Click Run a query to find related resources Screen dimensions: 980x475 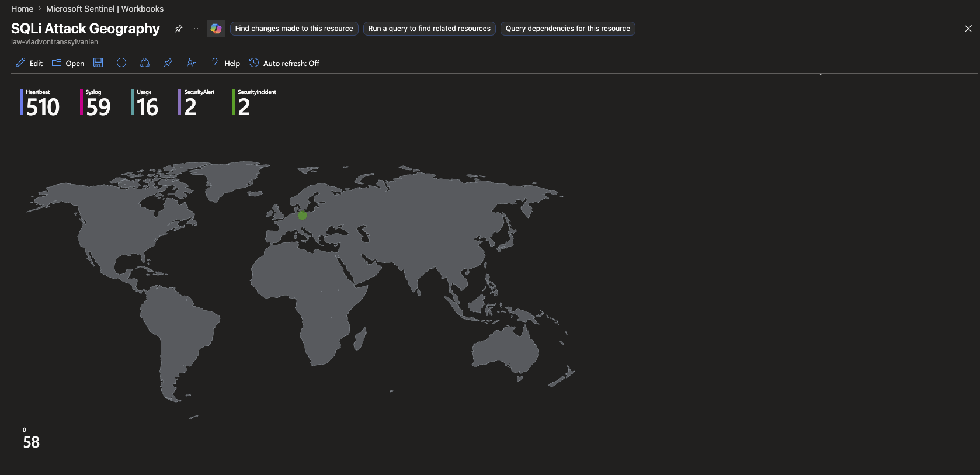pos(429,29)
